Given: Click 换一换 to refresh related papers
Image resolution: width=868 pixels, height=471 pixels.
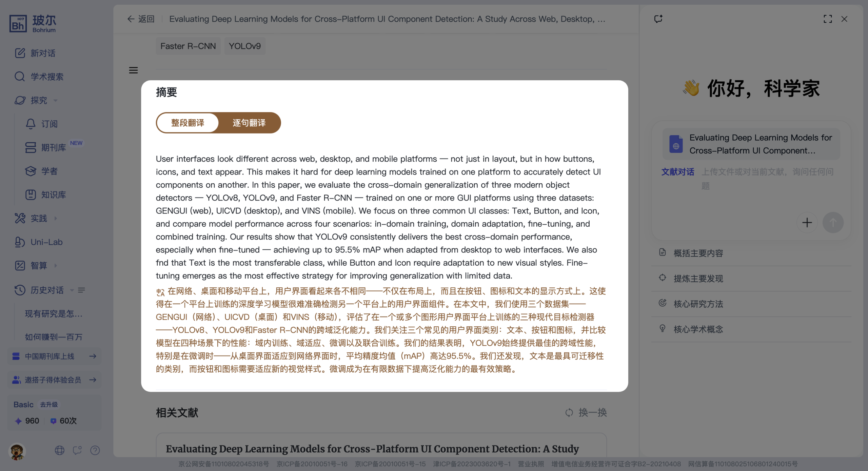Looking at the screenshot, I should point(586,412).
